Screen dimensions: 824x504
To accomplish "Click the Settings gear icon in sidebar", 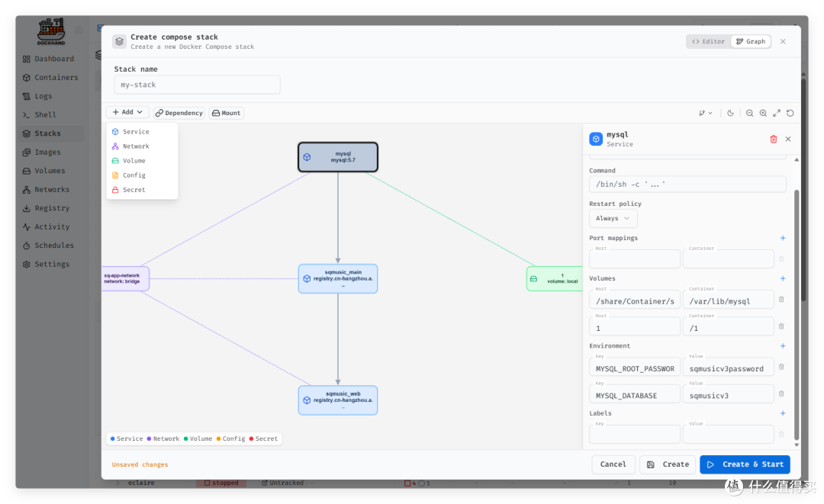I will point(26,264).
